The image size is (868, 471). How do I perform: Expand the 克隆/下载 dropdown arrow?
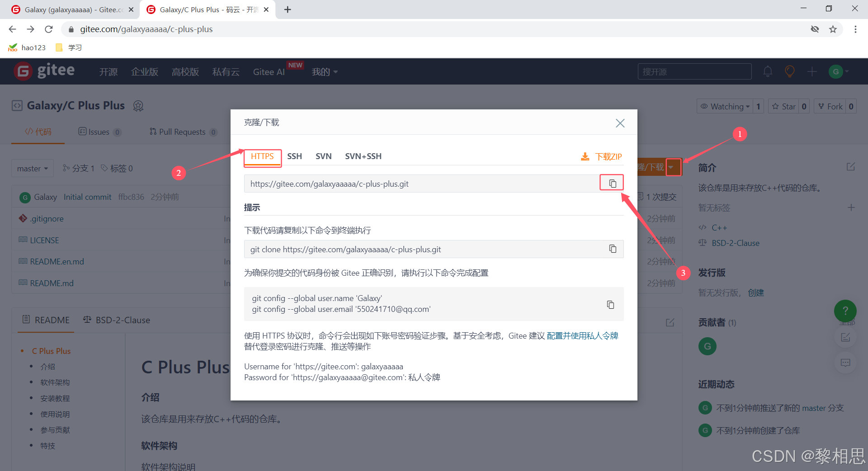tap(673, 167)
